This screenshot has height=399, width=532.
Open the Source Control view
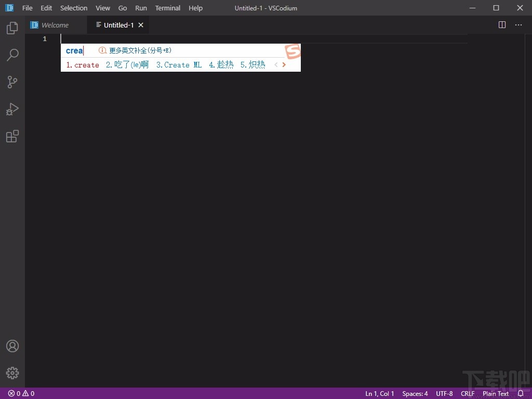(x=12, y=82)
